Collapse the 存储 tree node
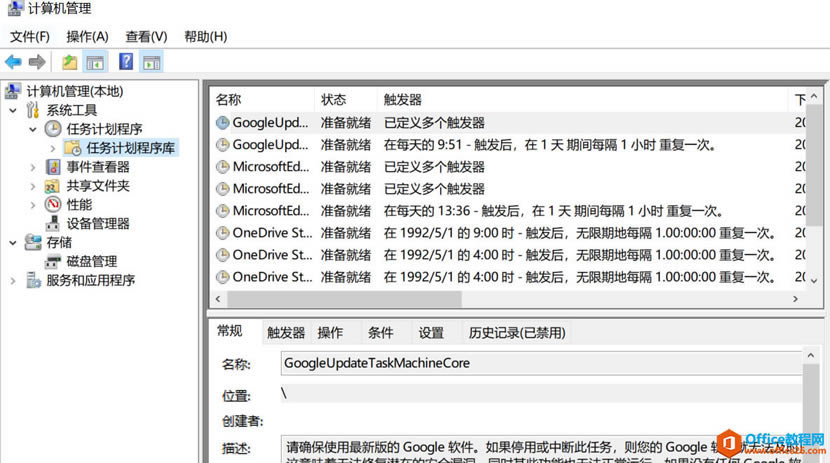Screen dimensions: 830x463 point(13,243)
